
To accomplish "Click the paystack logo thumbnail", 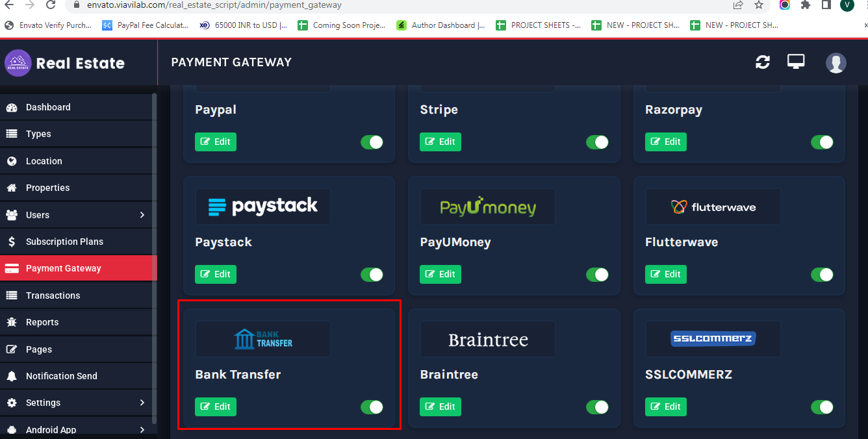I will coord(263,207).
